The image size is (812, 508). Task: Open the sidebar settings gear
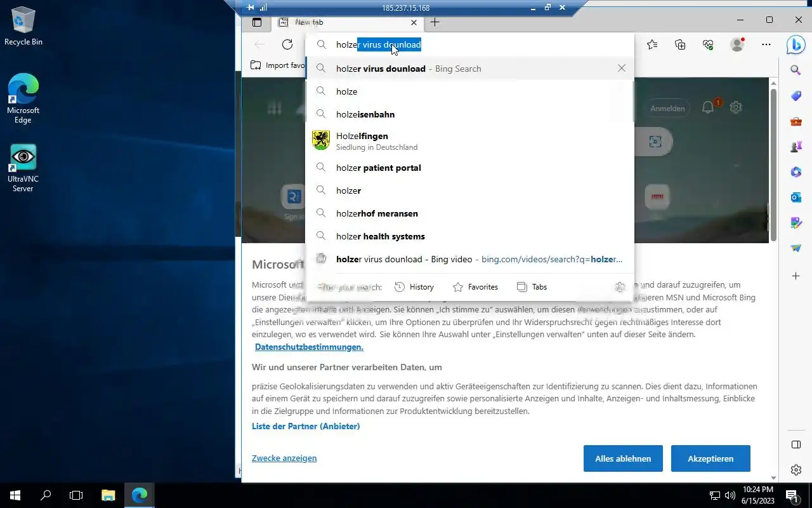pyautogui.click(x=796, y=470)
